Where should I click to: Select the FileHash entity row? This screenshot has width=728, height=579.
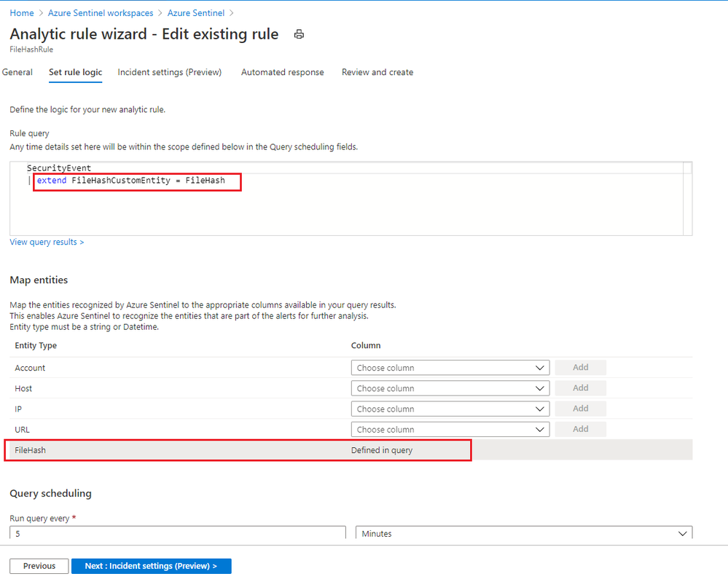351,450
